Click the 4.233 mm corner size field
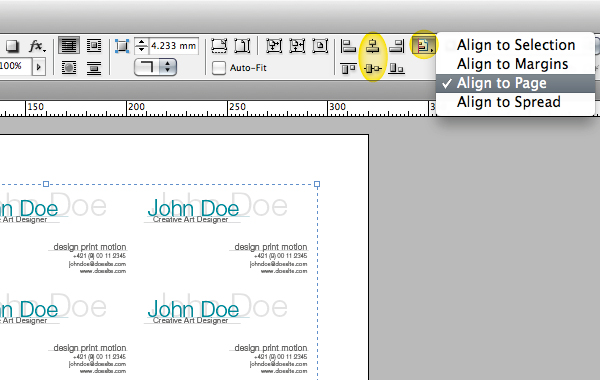 click(174, 46)
